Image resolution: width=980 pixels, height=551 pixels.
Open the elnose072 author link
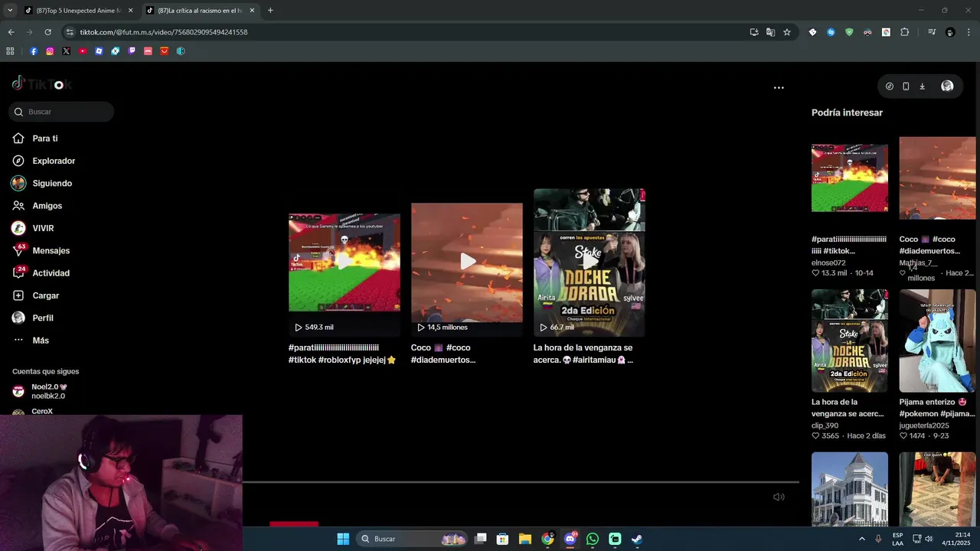pyautogui.click(x=828, y=262)
